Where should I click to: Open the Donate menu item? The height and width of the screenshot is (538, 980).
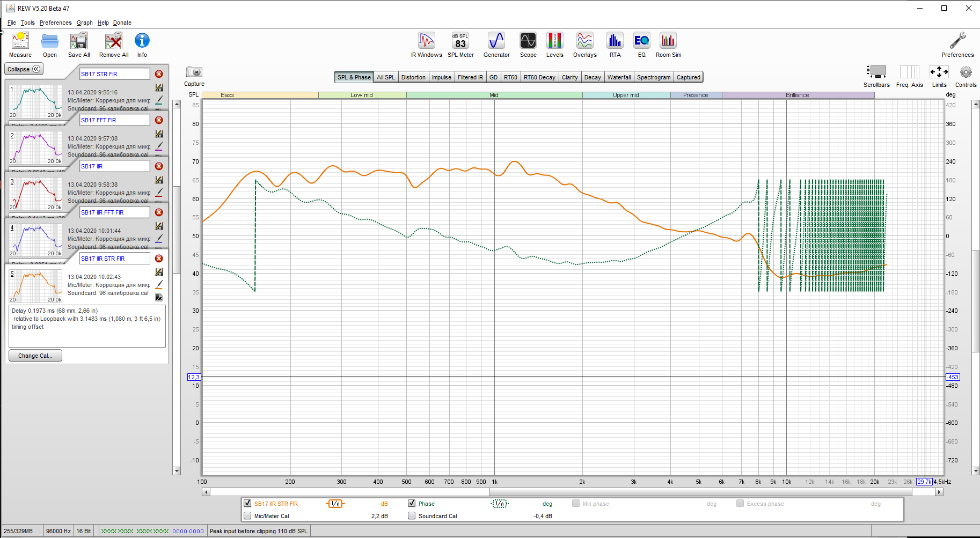click(122, 23)
